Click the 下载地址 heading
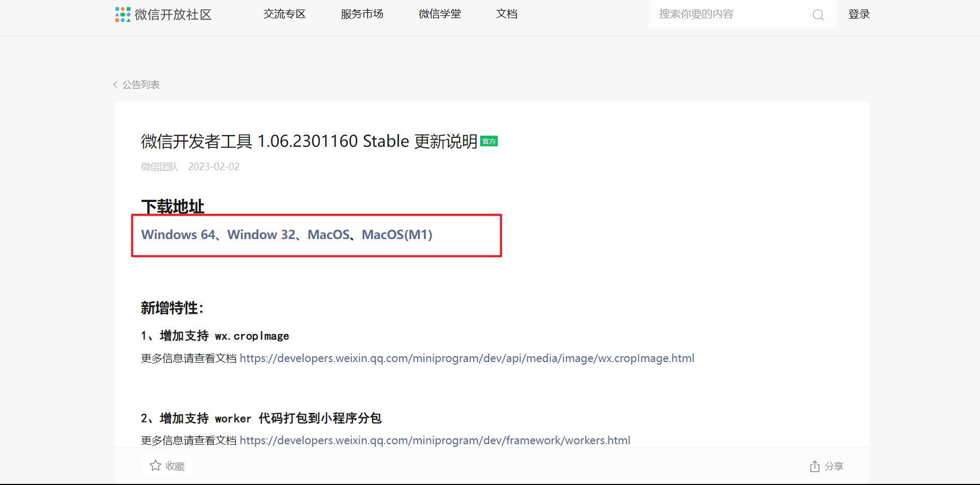Image resolution: width=980 pixels, height=485 pixels. (173, 206)
